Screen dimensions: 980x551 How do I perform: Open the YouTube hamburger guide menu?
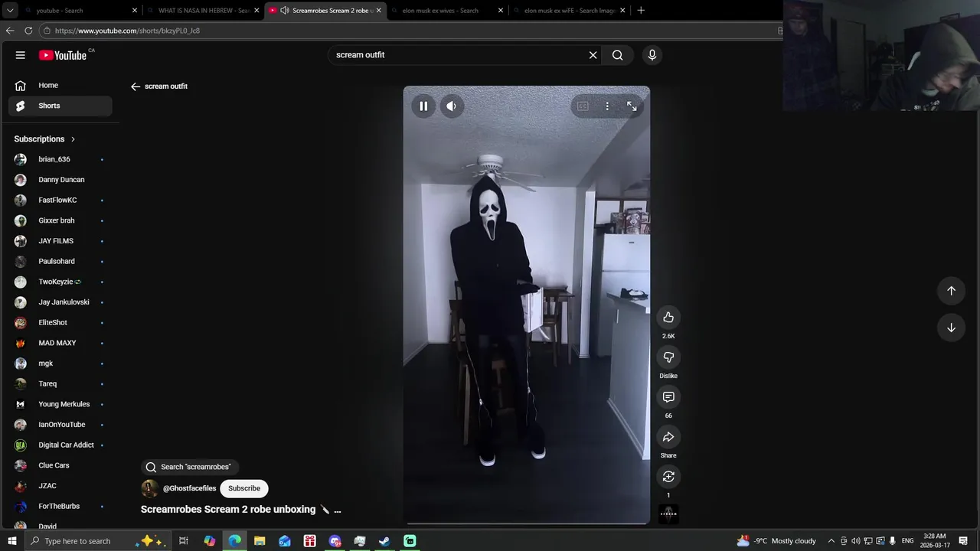[x=21, y=55]
